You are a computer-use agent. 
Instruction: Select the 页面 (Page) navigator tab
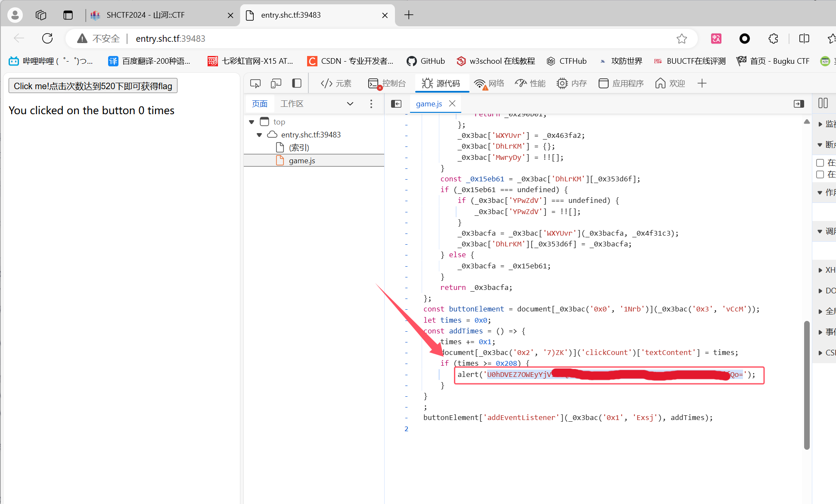pos(260,104)
